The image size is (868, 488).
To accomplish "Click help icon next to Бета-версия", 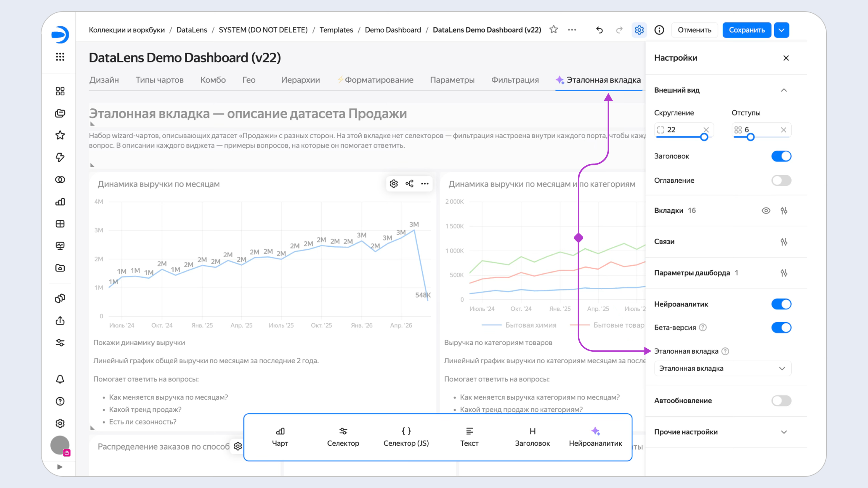I will coord(703,328).
